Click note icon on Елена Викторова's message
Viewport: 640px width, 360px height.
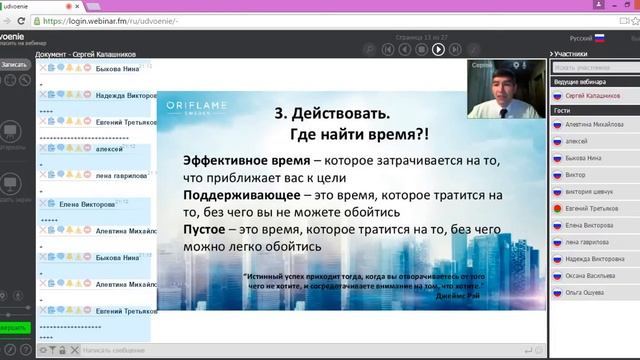[51, 203]
